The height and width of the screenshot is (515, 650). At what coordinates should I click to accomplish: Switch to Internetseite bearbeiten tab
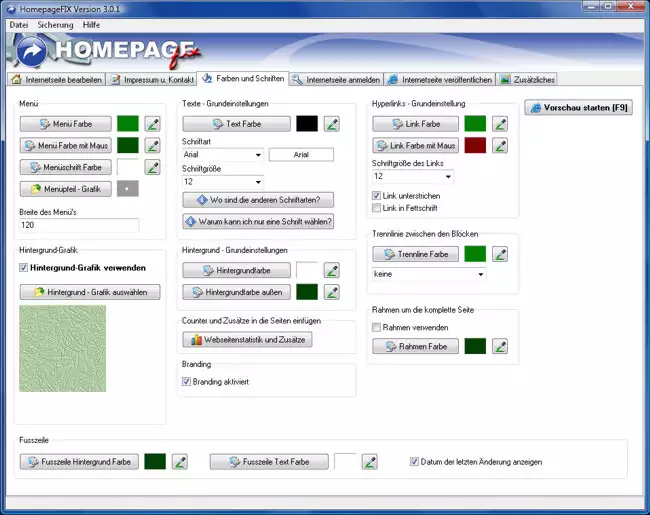coord(57,80)
